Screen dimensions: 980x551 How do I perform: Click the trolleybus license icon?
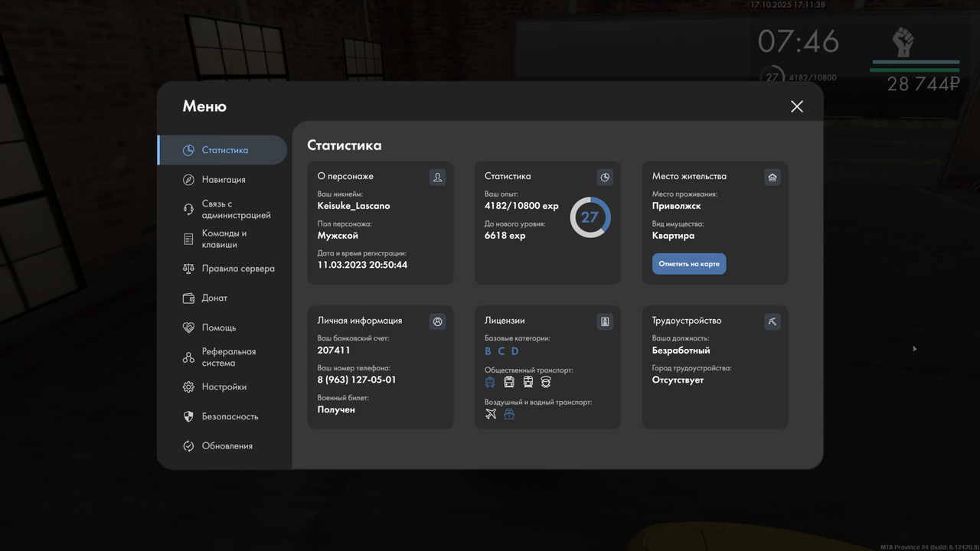tap(490, 382)
